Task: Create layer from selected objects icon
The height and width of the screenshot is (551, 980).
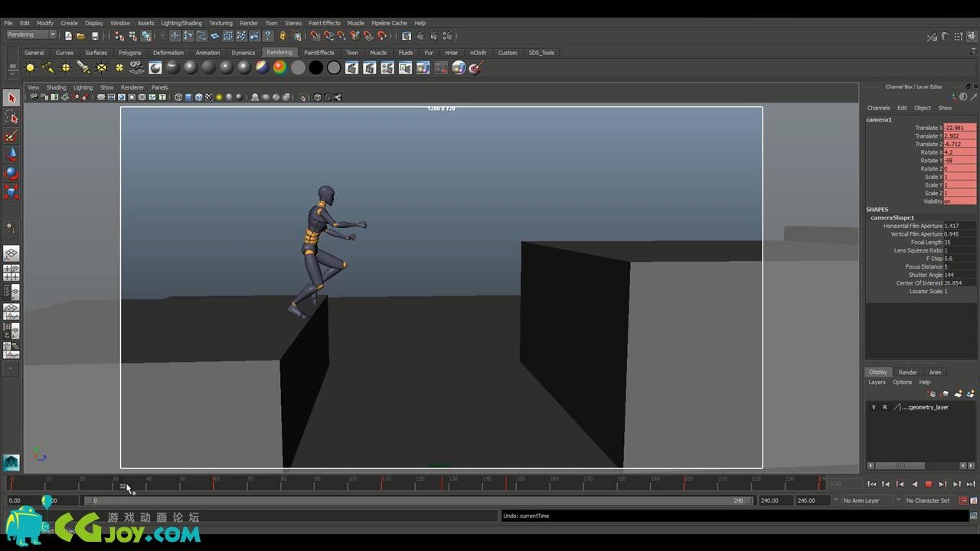Action: (x=970, y=393)
